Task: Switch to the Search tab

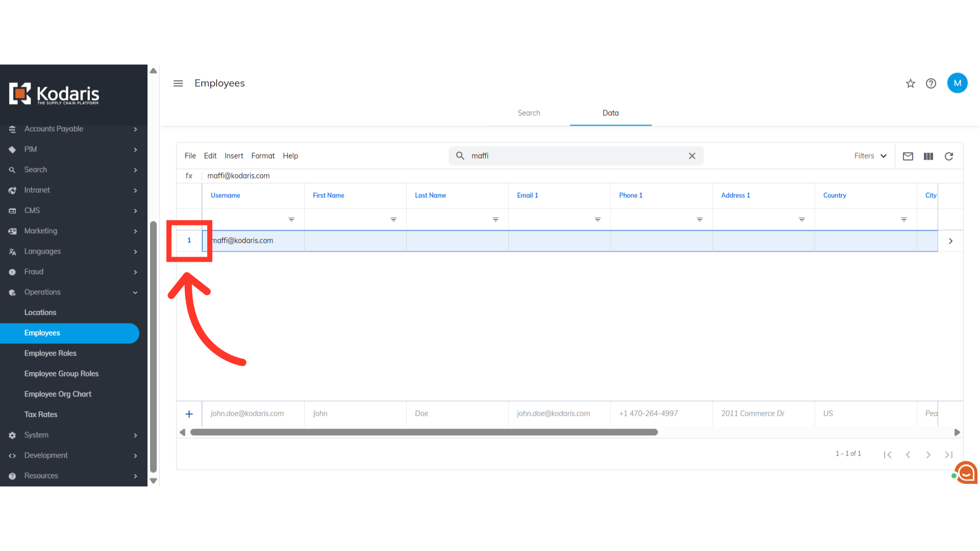Action: click(x=529, y=113)
